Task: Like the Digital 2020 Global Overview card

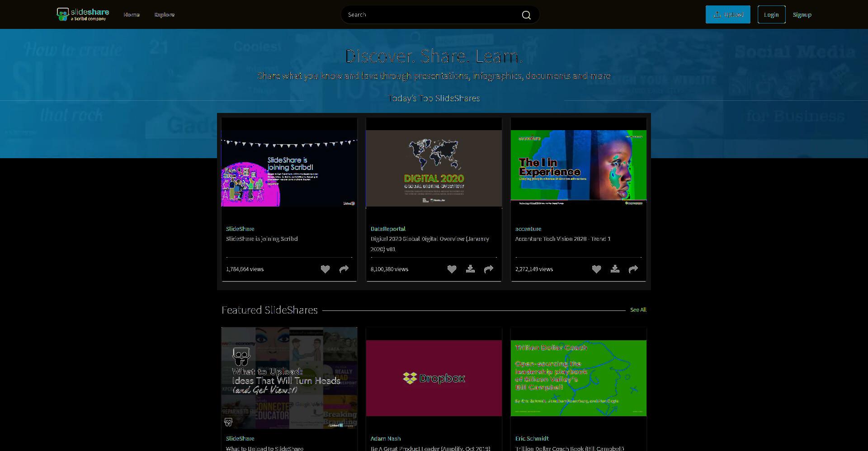Action: pos(452,269)
